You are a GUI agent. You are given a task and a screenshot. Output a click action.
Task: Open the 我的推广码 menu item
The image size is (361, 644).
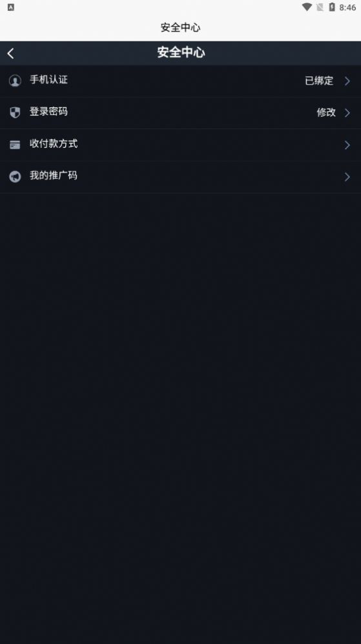(x=180, y=176)
